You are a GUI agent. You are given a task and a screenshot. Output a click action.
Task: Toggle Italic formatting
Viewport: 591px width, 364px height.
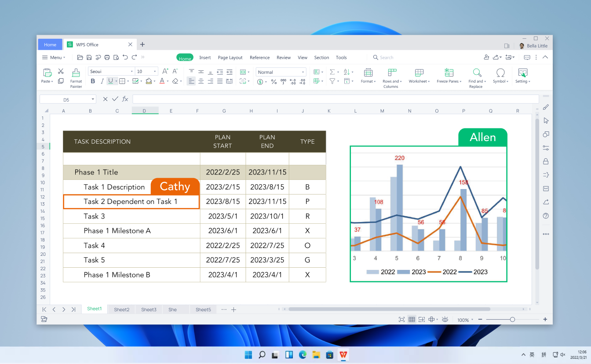pos(102,81)
